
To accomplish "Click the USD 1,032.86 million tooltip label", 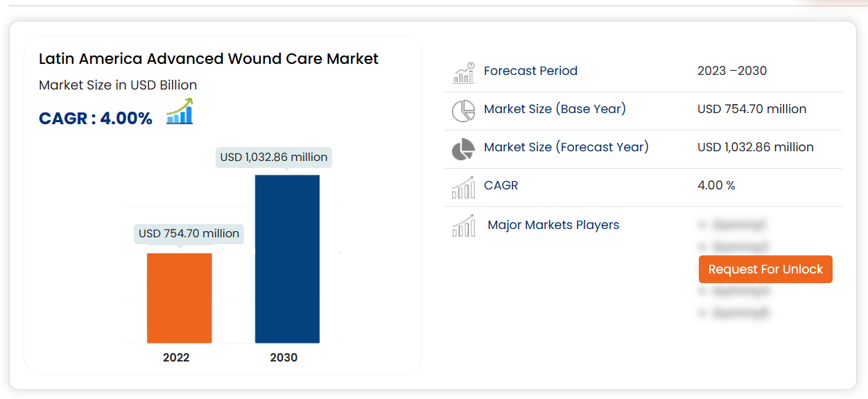I will (274, 158).
